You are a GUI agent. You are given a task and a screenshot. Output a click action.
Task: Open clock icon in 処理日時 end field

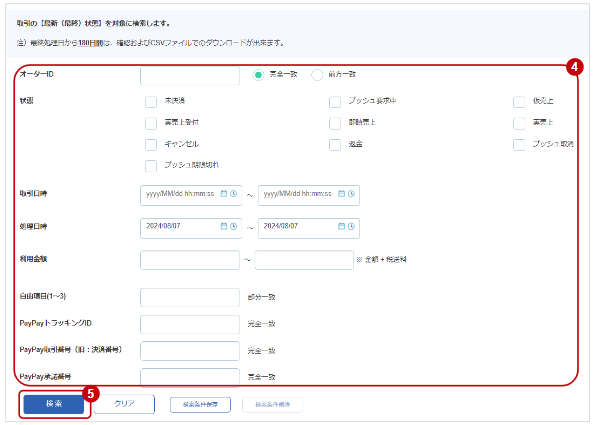tap(352, 226)
